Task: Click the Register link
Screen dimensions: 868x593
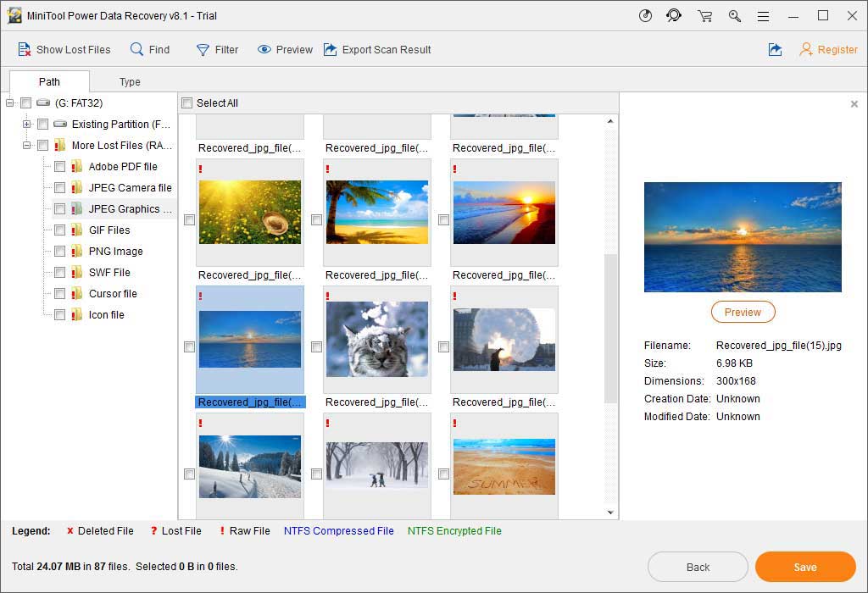Action: [x=837, y=50]
